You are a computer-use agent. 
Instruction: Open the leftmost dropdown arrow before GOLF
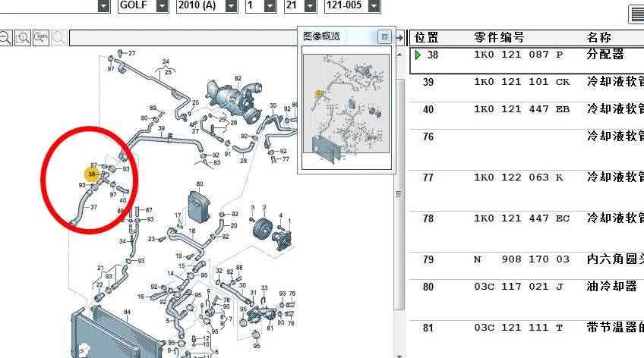click(x=104, y=6)
